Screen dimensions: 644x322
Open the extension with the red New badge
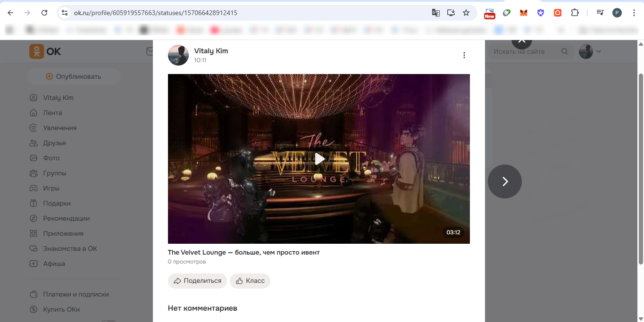[490, 13]
